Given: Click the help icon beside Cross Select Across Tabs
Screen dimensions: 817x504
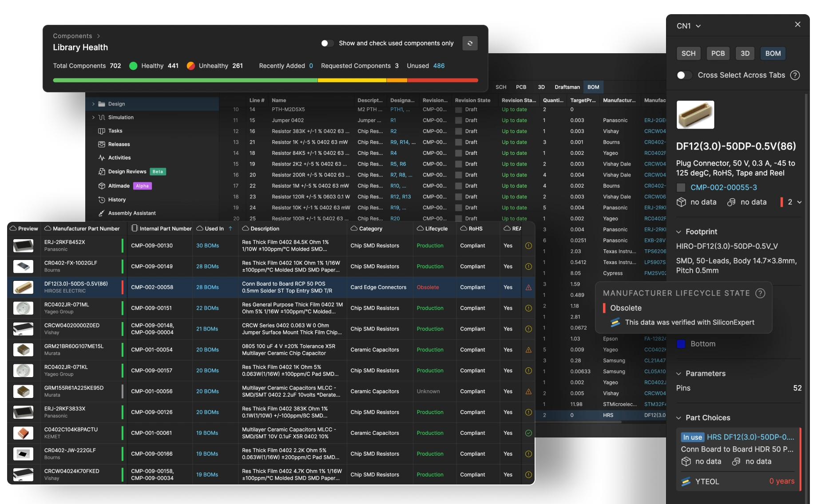Looking at the screenshot, I should click(795, 75).
